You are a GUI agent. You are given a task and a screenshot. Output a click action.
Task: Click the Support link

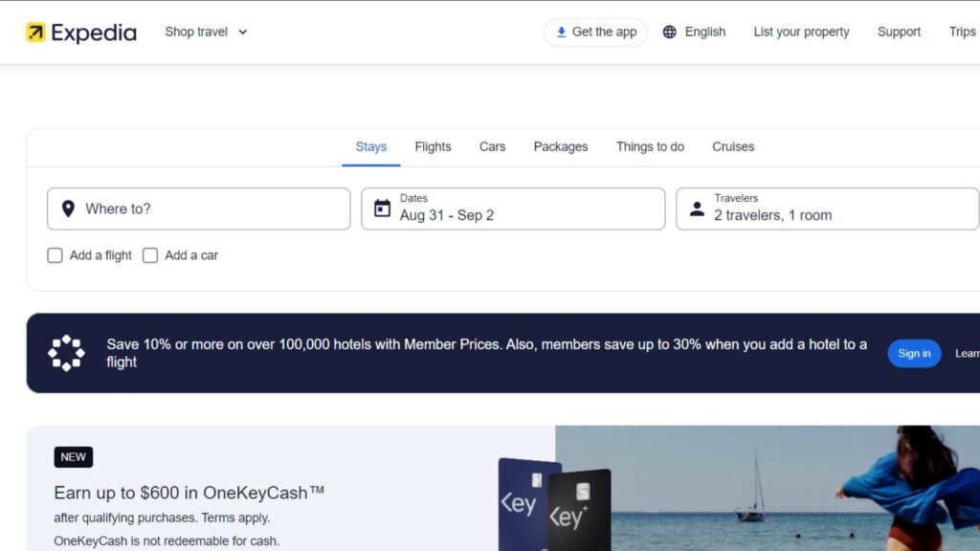pyautogui.click(x=898, y=31)
